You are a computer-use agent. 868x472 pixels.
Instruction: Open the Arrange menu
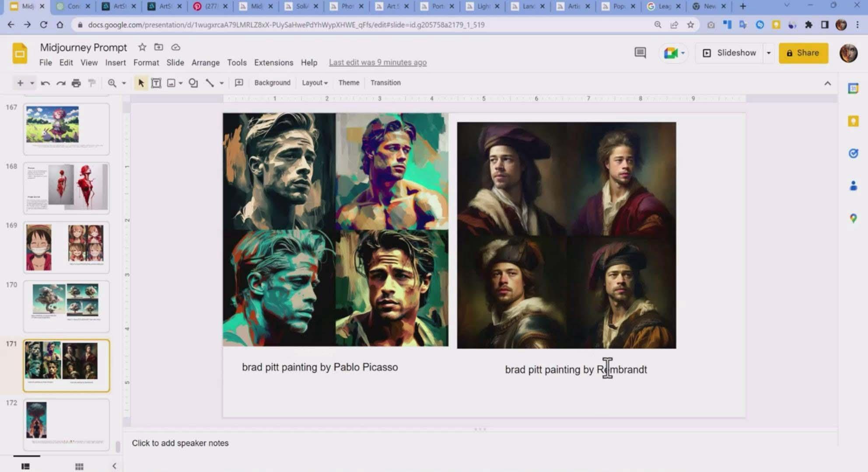coord(205,62)
